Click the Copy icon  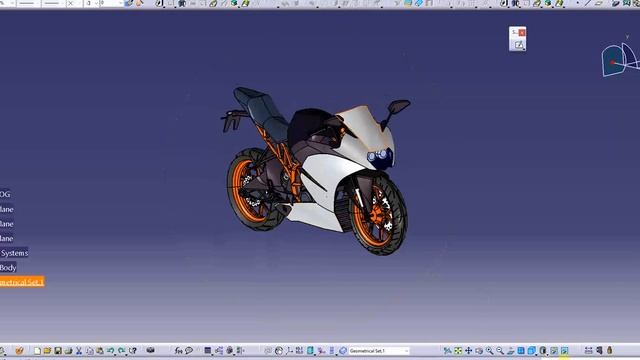89,351
